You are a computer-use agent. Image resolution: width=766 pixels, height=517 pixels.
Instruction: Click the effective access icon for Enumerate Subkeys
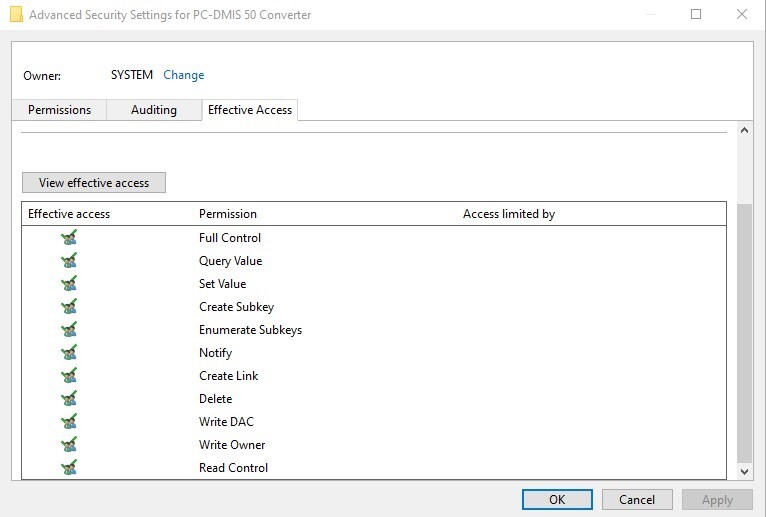click(69, 330)
